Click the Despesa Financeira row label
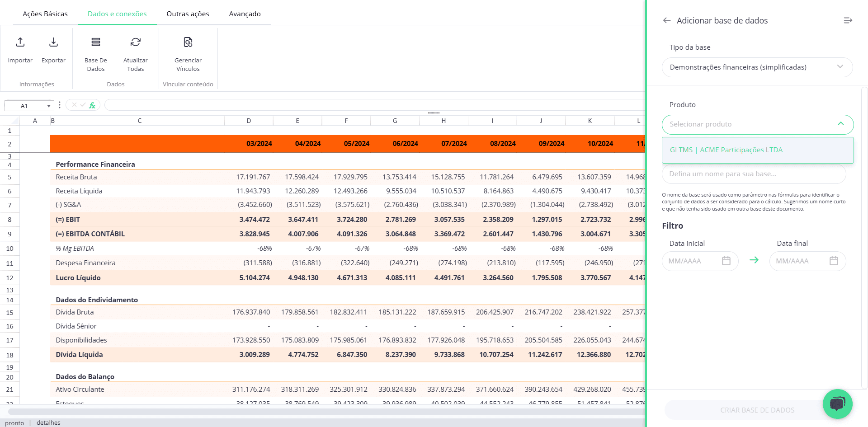The height and width of the screenshot is (427, 868). coord(85,263)
